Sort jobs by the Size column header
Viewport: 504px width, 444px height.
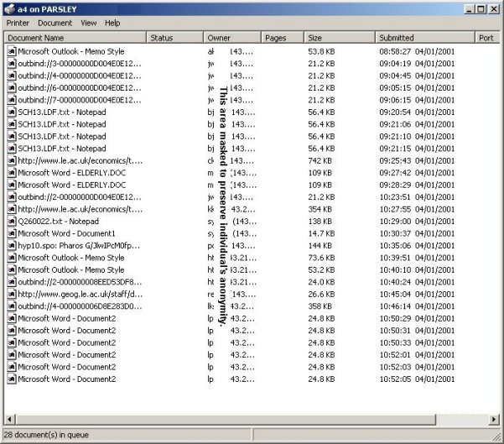[x=340, y=38]
